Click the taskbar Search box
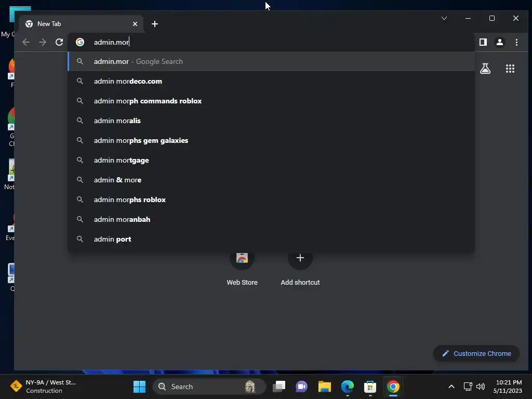 click(208, 387)
